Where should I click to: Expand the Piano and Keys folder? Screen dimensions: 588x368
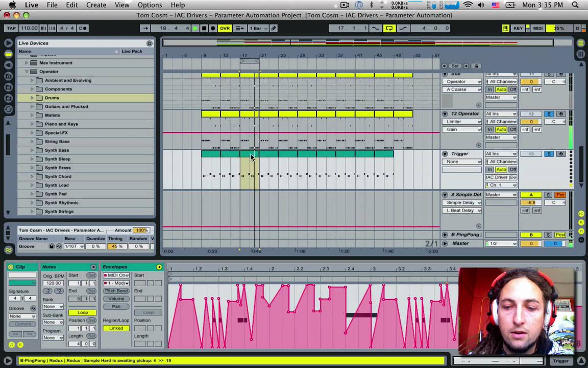pyautogui.click(x=32, y=124)
